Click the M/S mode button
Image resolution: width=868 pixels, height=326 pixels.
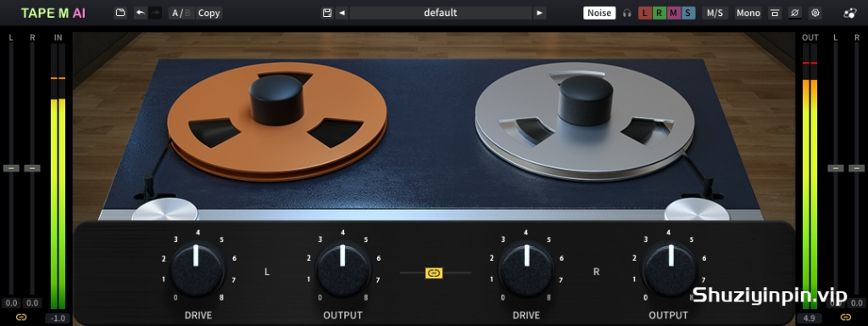pos(715,13)
